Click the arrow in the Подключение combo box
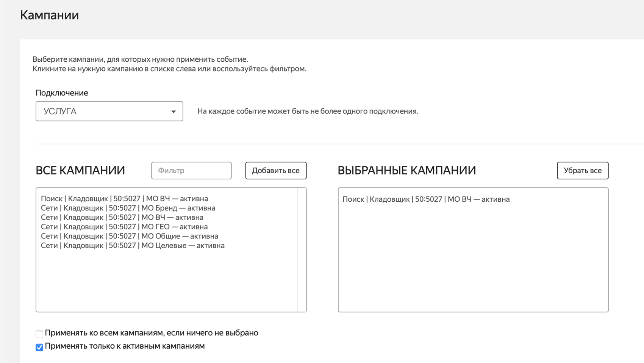This screenshot has height=363, width=644. coord(173,112)
